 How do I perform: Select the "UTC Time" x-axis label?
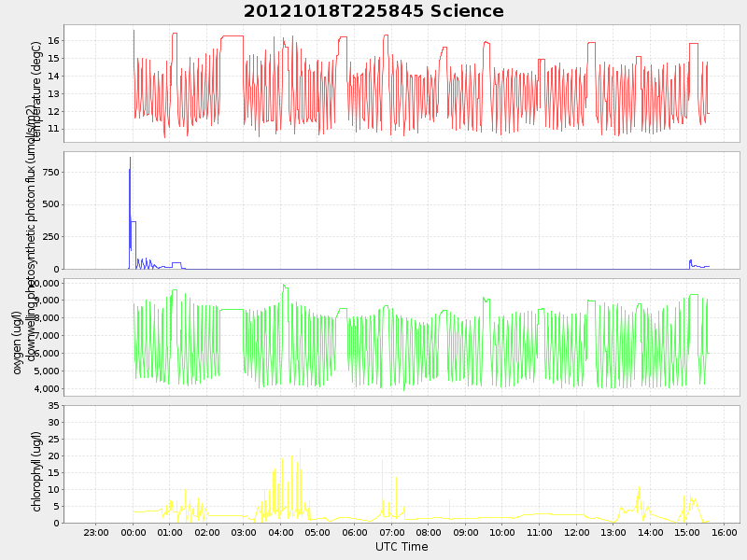[x=402, y=547]
